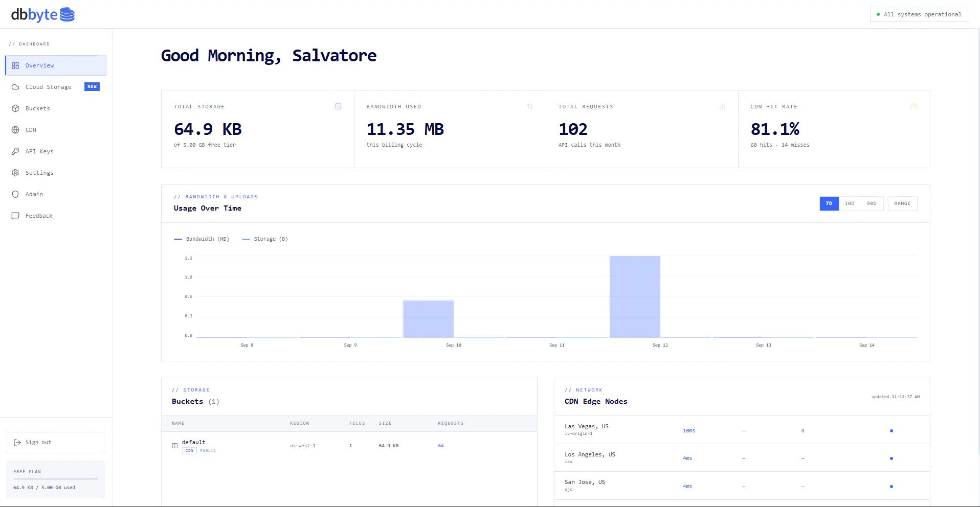Screen dimensions: 980x507
Task: Click the default bucket icon
Action: pos(175,446)
